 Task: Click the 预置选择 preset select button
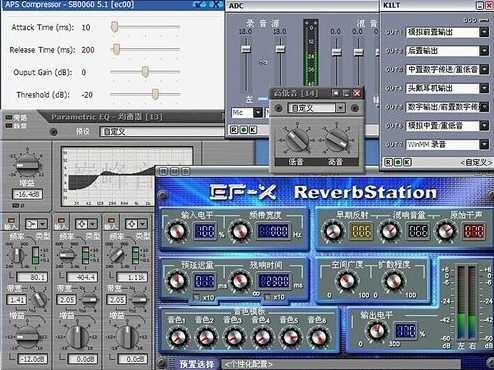pos(196,364)
